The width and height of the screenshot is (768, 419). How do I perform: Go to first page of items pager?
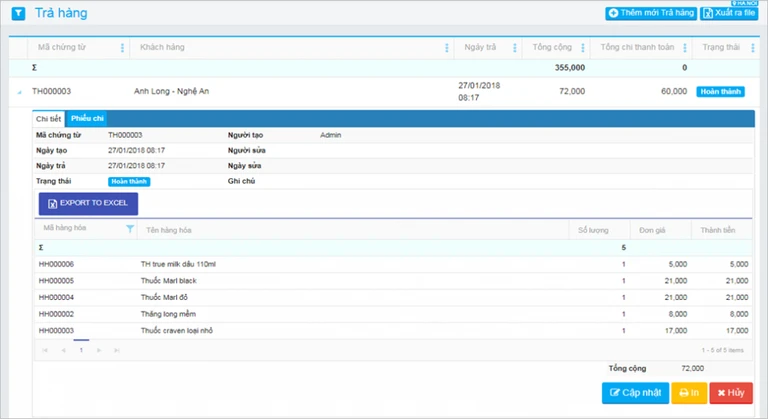point(45,350)
